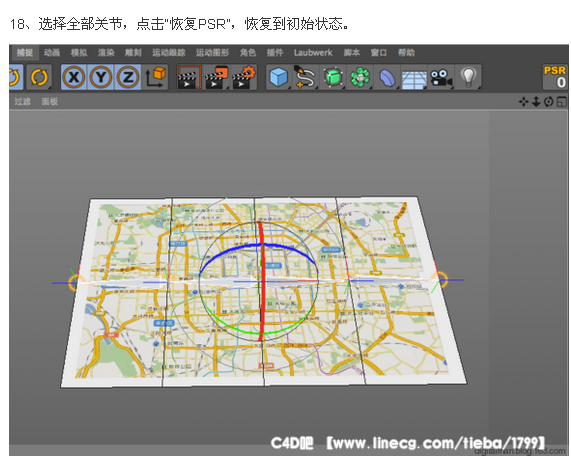Open the 雕刻 menu
Viewport: 571px width, 460px height.
[x=133, y=53]
